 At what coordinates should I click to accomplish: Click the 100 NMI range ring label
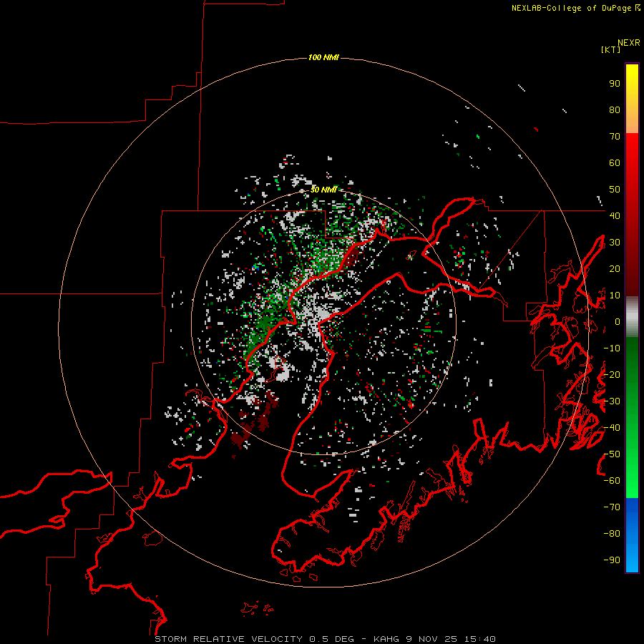[323, 57]
